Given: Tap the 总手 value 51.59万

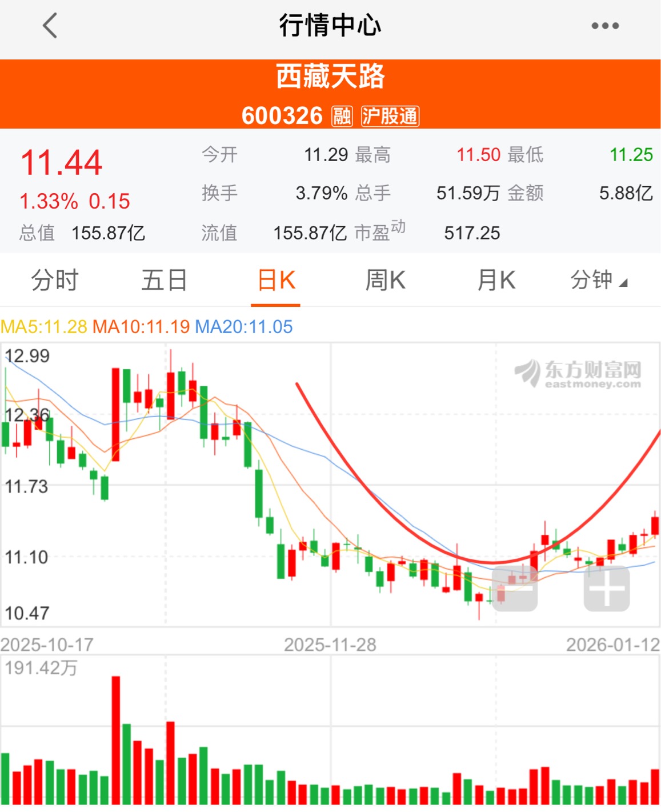Looking at the screenshot, I should click(468, 193).
